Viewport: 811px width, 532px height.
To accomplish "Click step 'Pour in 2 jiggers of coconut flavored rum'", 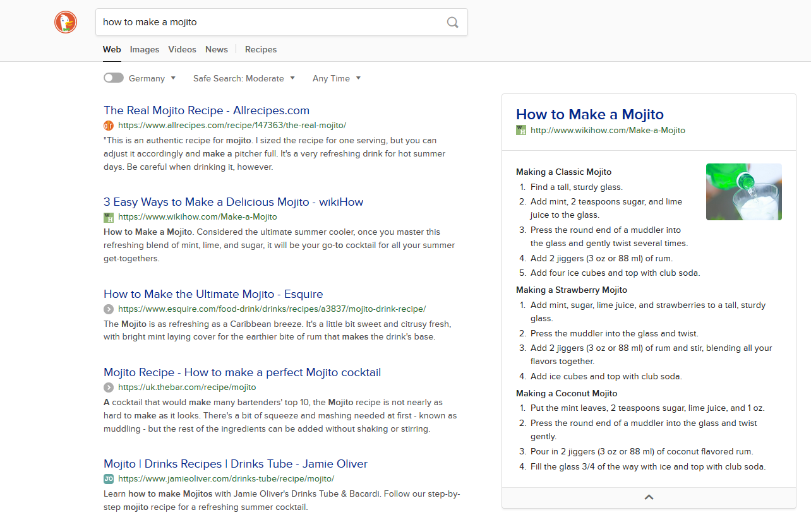I will coord(642,451).
